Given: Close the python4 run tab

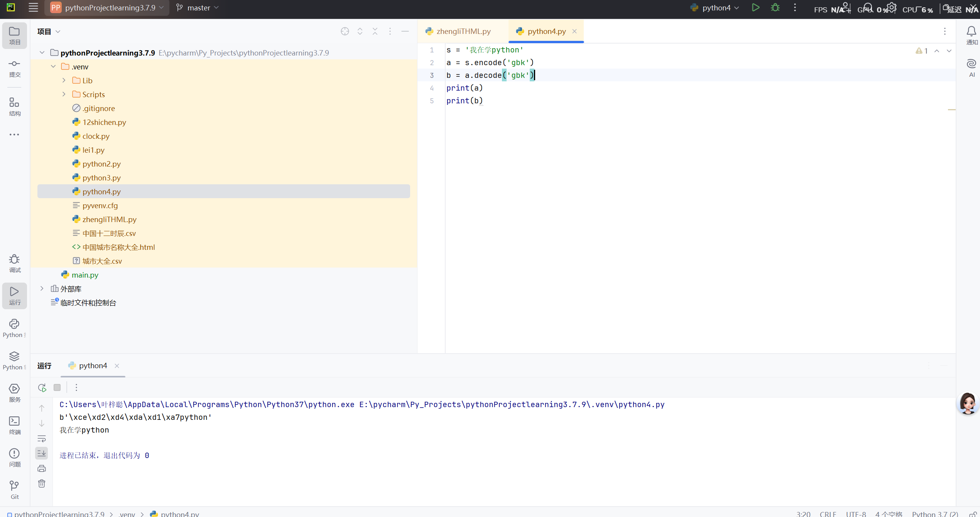Looking at the screenshot, I should 117,366.
